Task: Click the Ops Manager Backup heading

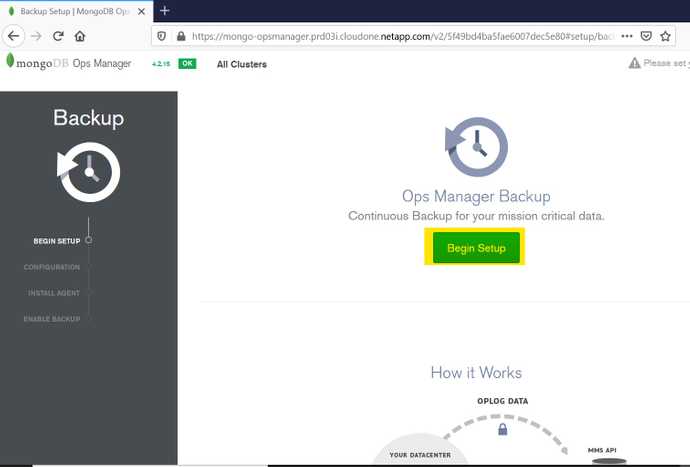Action: coord(476,196)
